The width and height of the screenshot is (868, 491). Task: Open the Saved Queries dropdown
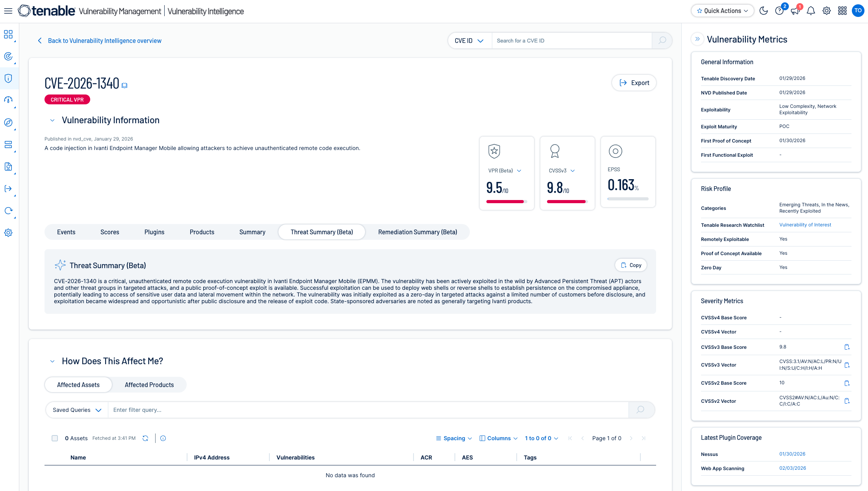click(77, 410)
